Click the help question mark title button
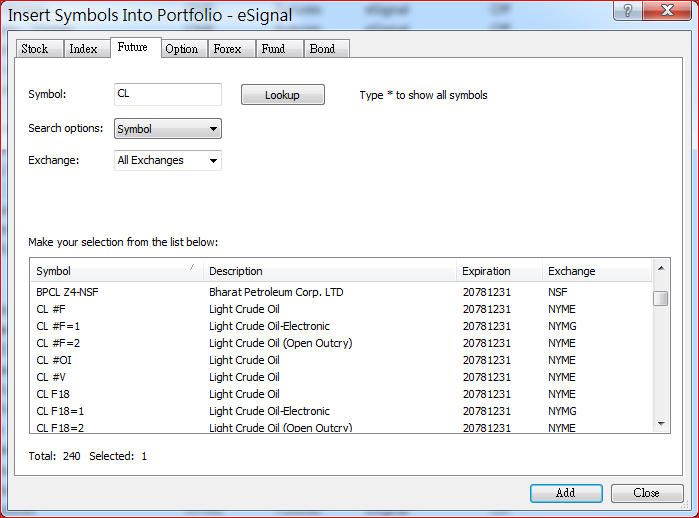The height and width of the screenshot is (518, 699). [x=628, y=10]
